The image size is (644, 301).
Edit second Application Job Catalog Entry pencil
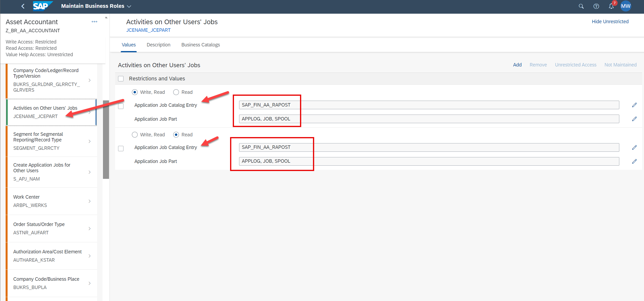634,147
